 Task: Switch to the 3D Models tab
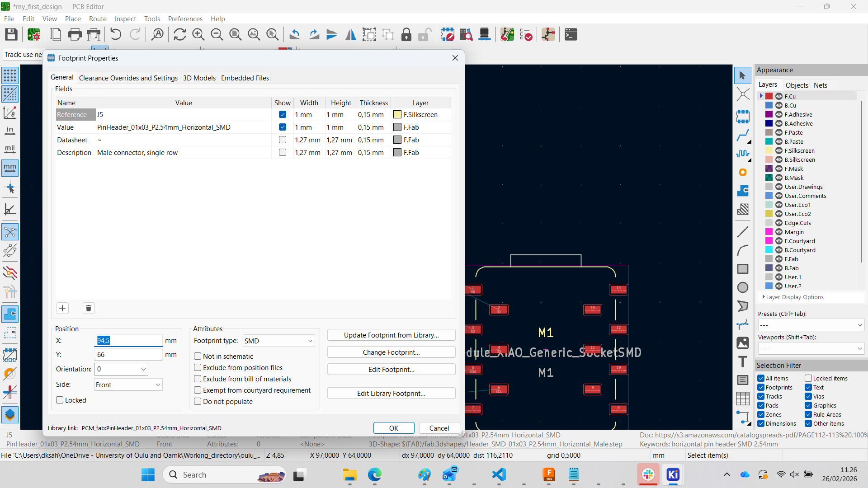[199, 78]
